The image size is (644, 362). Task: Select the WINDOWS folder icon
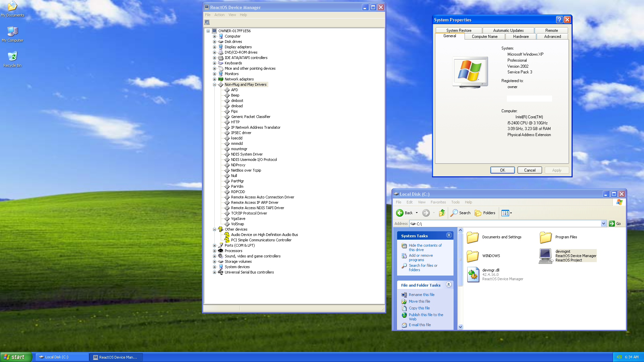coord(473,256)
